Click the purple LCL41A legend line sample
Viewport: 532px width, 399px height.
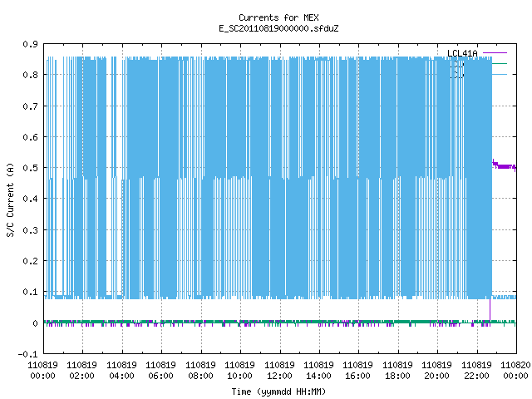pyautogui.click(x=495, y=53)
